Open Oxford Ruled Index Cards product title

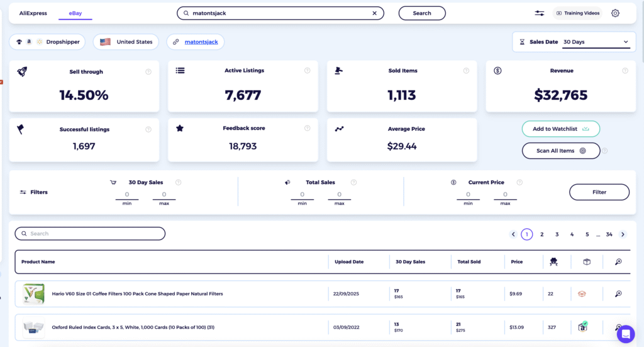coord(133,328)
